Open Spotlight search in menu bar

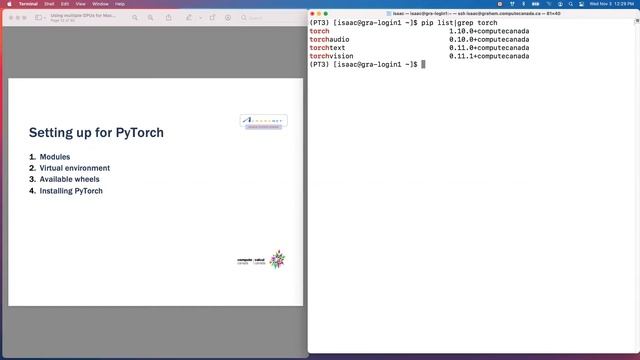(x=571, y=4)
